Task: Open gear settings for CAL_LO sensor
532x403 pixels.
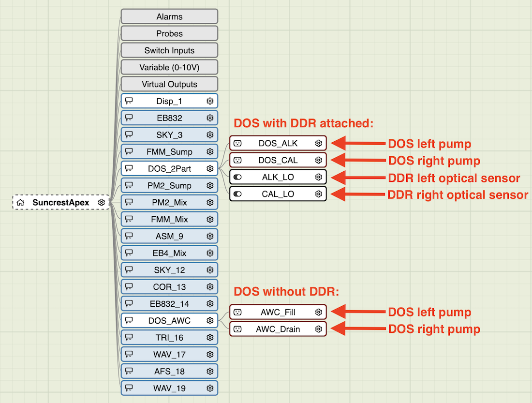Action: pyautogui.click(x=318, y=194)
